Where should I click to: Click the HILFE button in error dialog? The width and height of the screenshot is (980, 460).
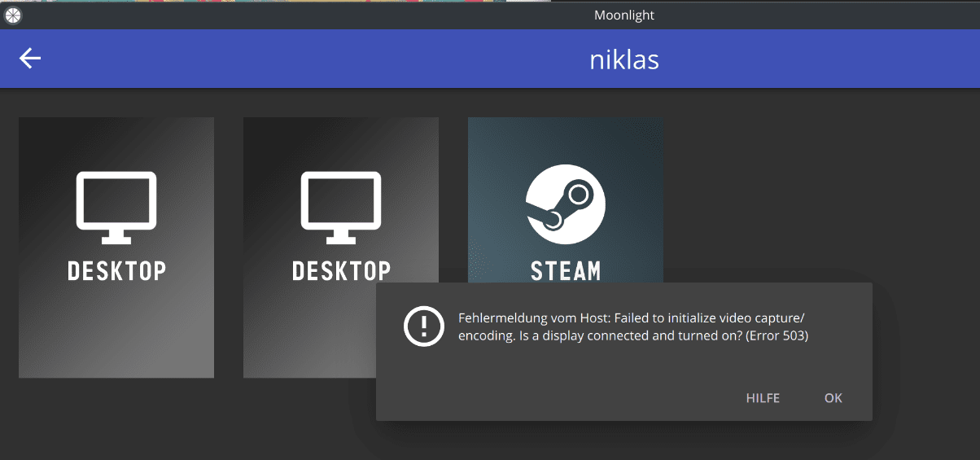(763, 398)
